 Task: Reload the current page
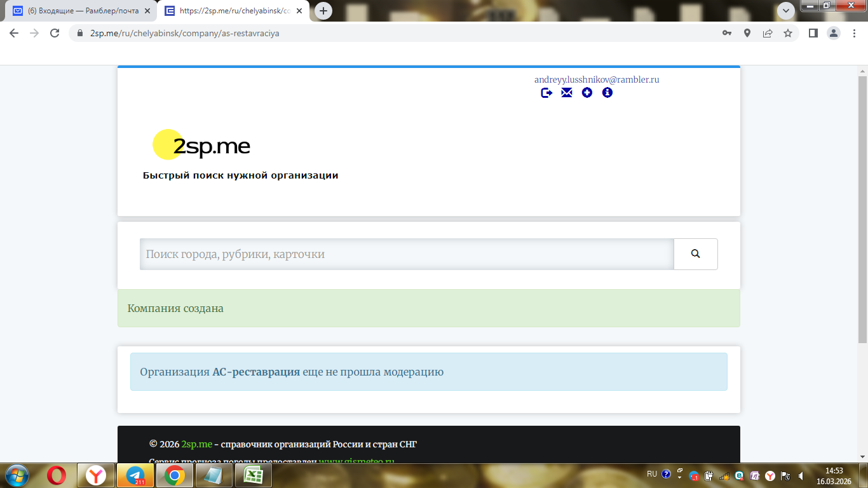(55, 33)
